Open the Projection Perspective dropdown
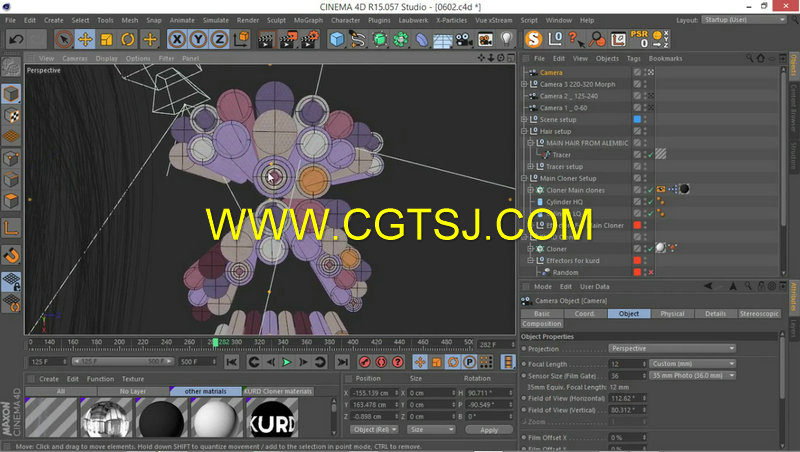800x452 pixels. coord(672,348)
